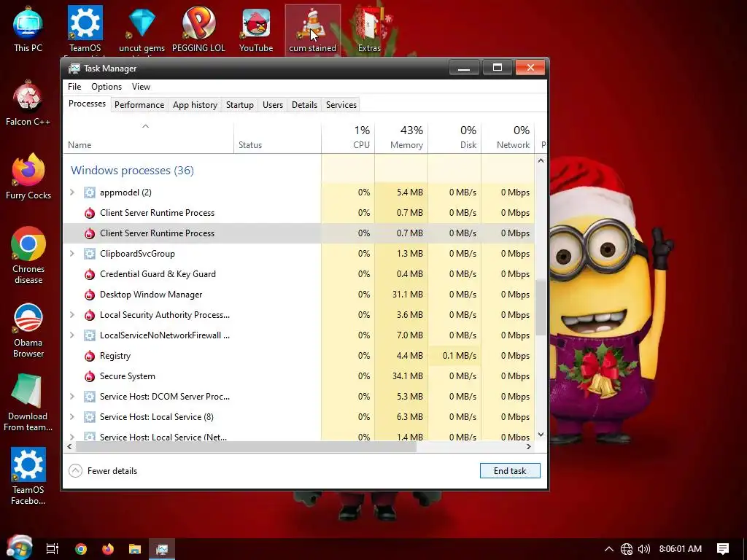Image resolution: width=747 pixels, height=560 pixels.
Task: Open Task View from the taskbar
Action: 53,549
